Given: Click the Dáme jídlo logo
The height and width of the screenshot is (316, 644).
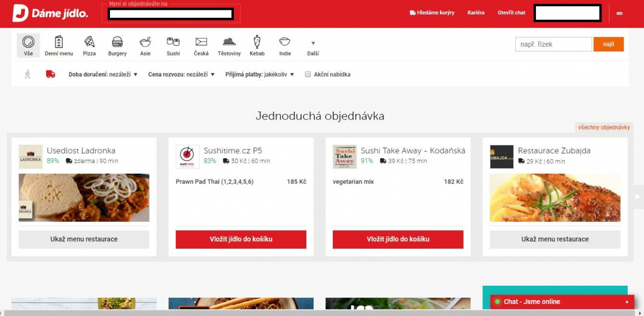Looking at the screenshot, I should pyautogui.click(x=51, y=13).
